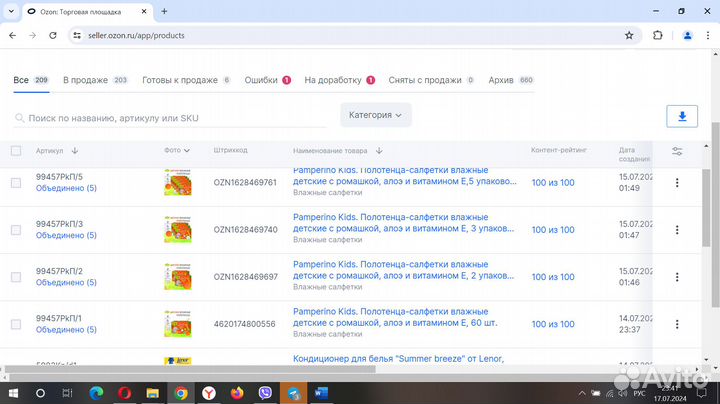This screenshot has width=720, height=404.
Task: Check the 99457РкП/2 product row
Action: tap(16, 277)
